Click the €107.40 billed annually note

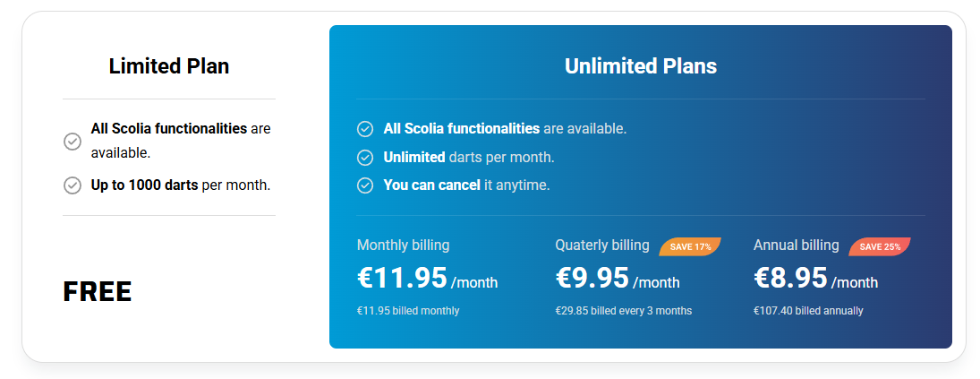coord(808,311)
